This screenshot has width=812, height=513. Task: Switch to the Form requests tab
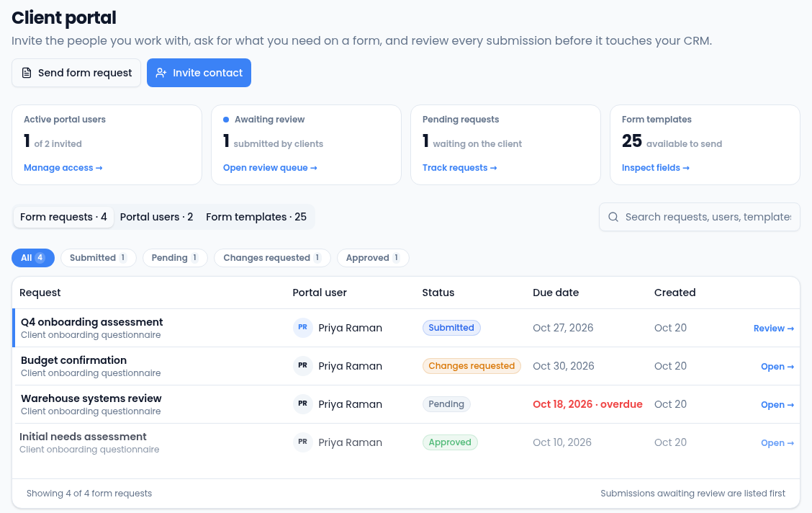63,217
